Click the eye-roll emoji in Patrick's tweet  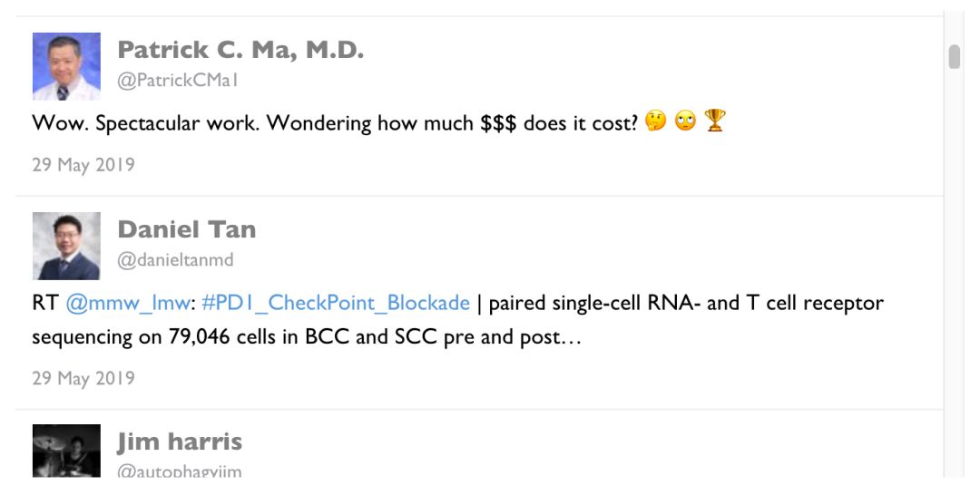click(686, 121)
